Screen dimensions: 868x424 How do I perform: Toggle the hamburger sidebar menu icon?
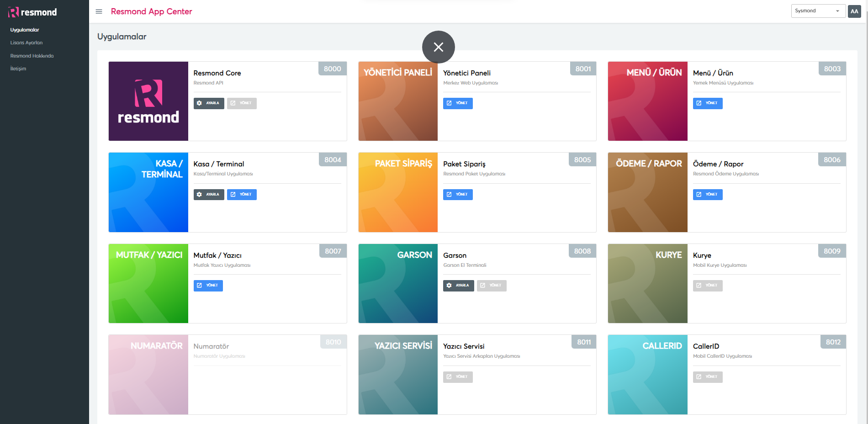99,11
